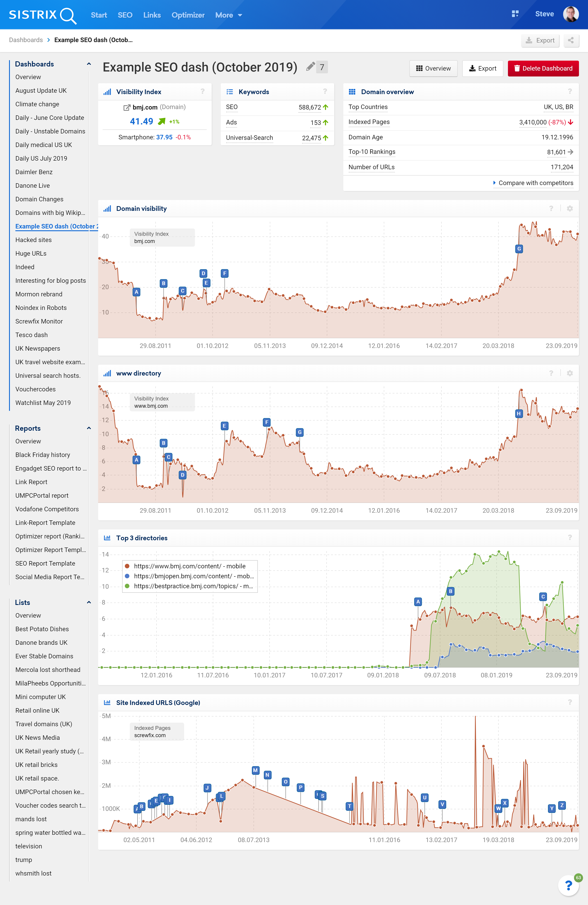Click the Domain overview grid icon
Viewport: 588px width, 905px height.
click(x=352, y=92)
